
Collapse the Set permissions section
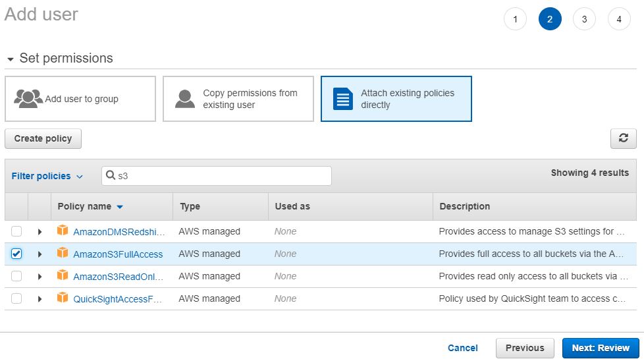tap(11, 59)
